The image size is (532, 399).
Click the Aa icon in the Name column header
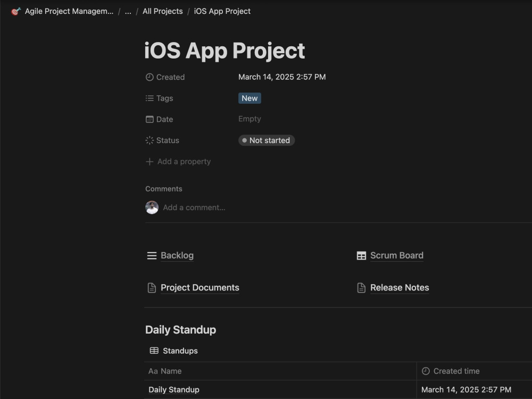(153, 371)
